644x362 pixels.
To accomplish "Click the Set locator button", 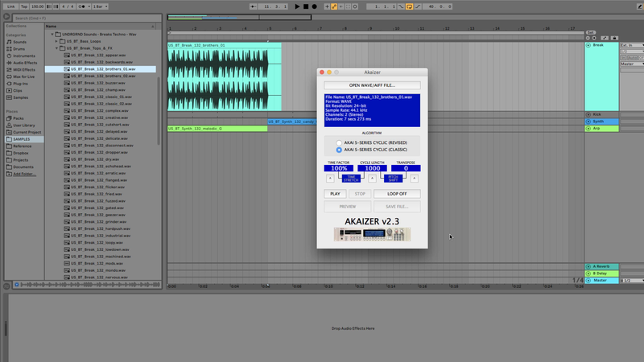I will (x=591, y=32).
